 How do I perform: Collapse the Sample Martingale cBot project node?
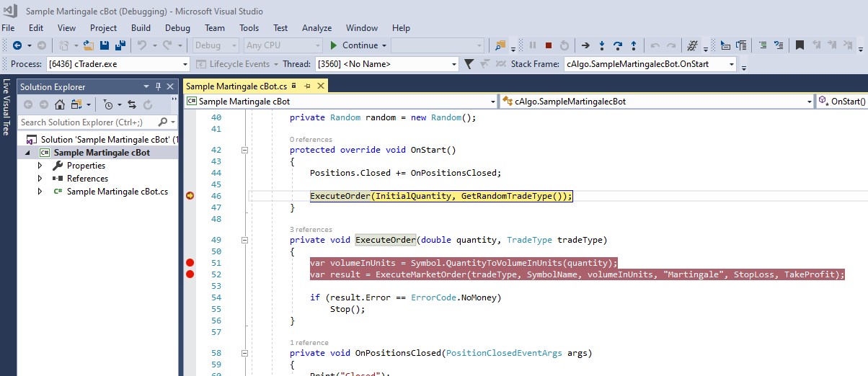point(28,153)
